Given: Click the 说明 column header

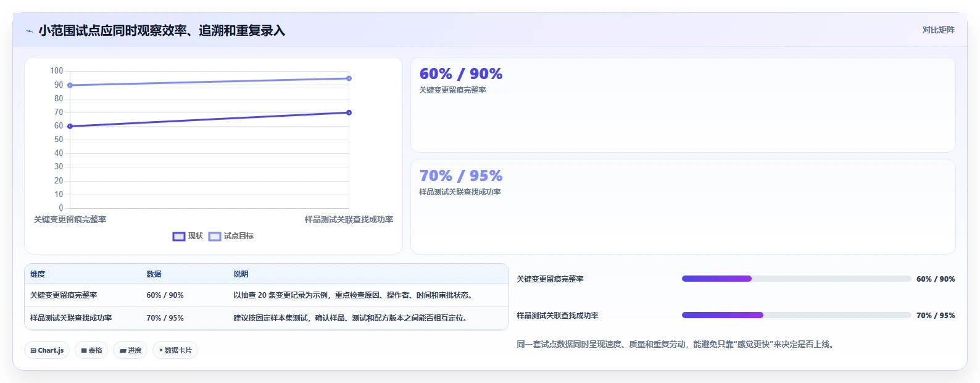Looking at the screenshot, I should (241, 274).
